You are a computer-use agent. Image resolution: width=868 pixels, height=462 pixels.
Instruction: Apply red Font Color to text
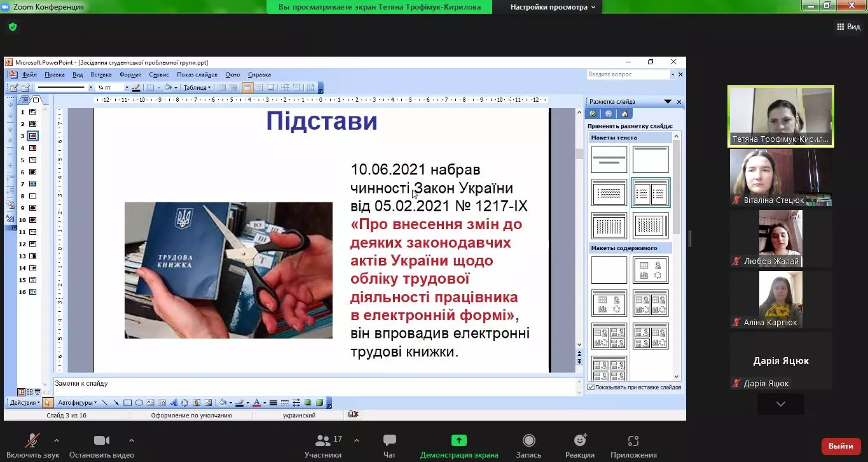[x=255, y=402]
